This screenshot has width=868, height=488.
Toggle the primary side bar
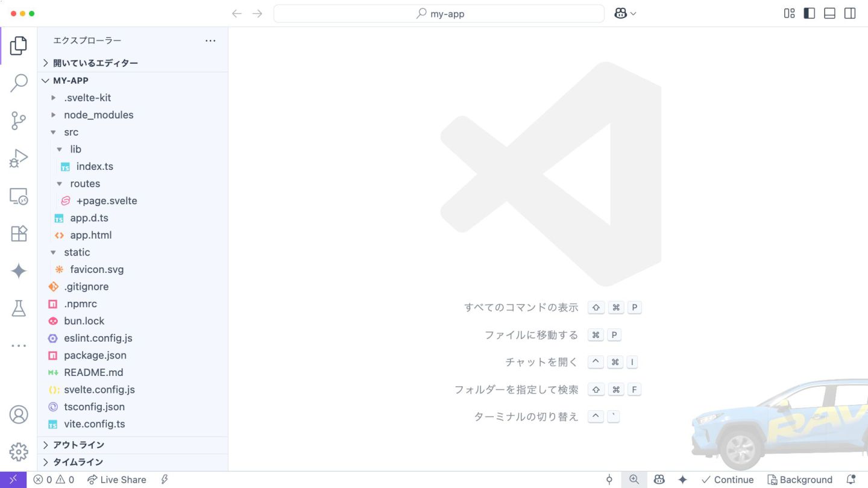tap(810, 13)
